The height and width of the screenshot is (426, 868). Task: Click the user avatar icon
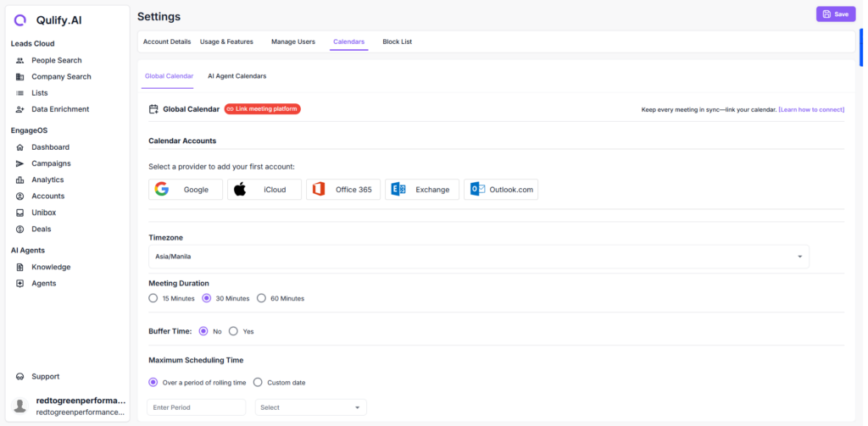[x=20, y=406]
